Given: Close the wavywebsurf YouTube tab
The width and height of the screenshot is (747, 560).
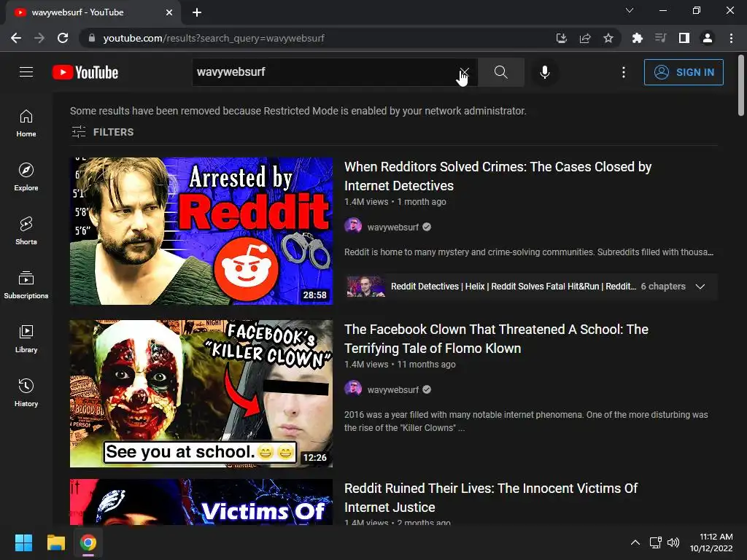Looking at the screenshot, I should click(x=169, y=12).
